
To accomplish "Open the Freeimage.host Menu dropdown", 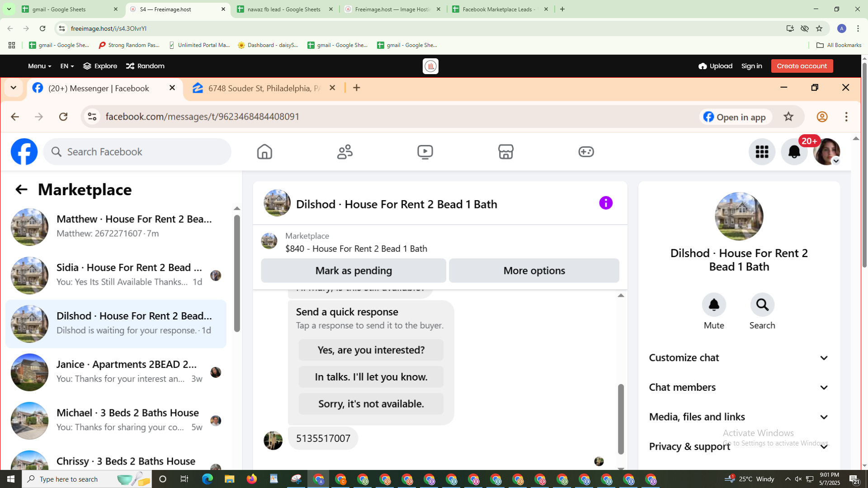I will [x=39, y=66].
